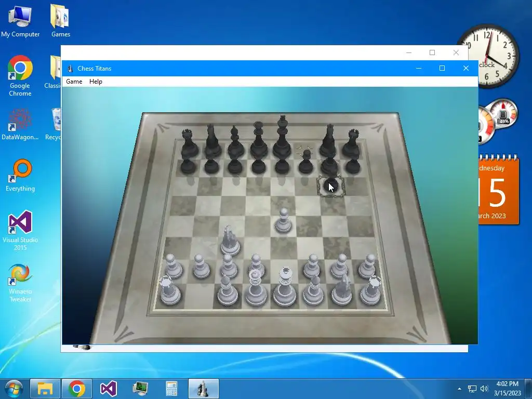Select the white bishop on c1
532x399 pixels.
pyautogui.click(x=227, y=290)
